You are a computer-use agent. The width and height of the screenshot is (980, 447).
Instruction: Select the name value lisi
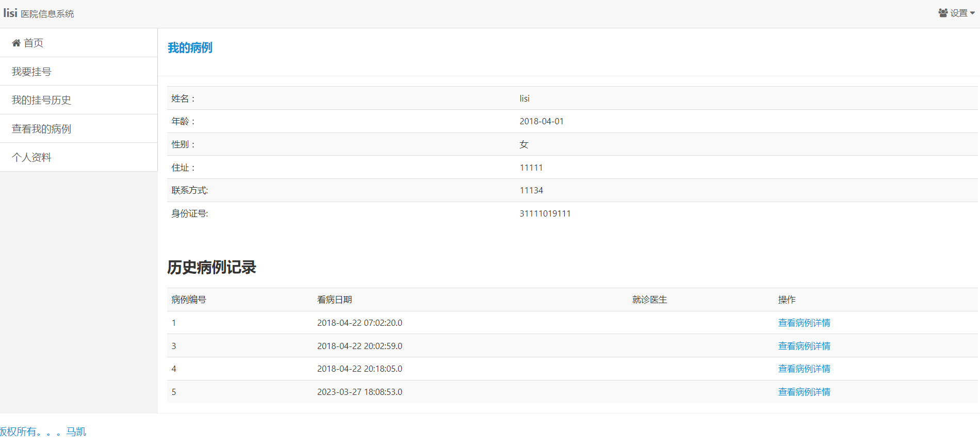525,98
